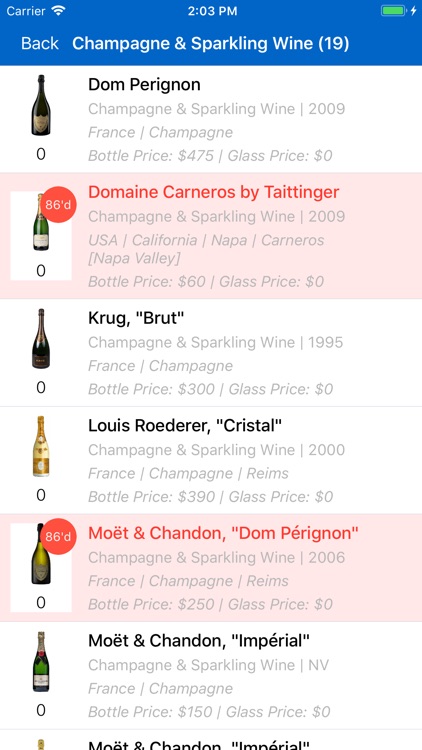Tap the Moët Dom Pérignon 2006 bottle thumbnail
Viewport: 422px width, 750px height.
[41, 554]
